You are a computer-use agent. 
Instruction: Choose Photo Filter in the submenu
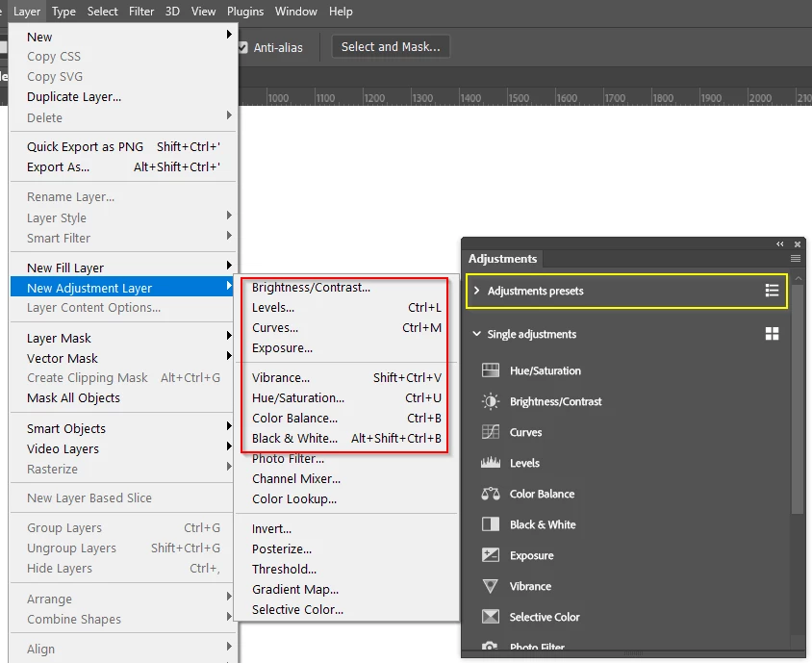pyautogui.click(x=346, y=458)
